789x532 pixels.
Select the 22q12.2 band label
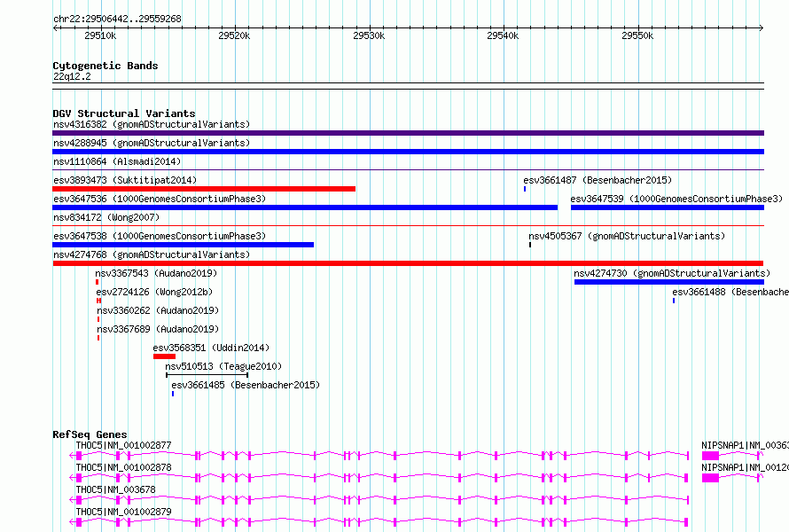click(x=72, y=76)
